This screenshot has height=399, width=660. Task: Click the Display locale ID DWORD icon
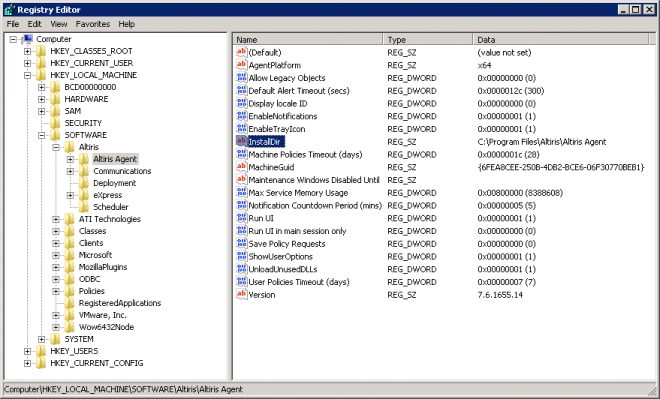(241, 103)
